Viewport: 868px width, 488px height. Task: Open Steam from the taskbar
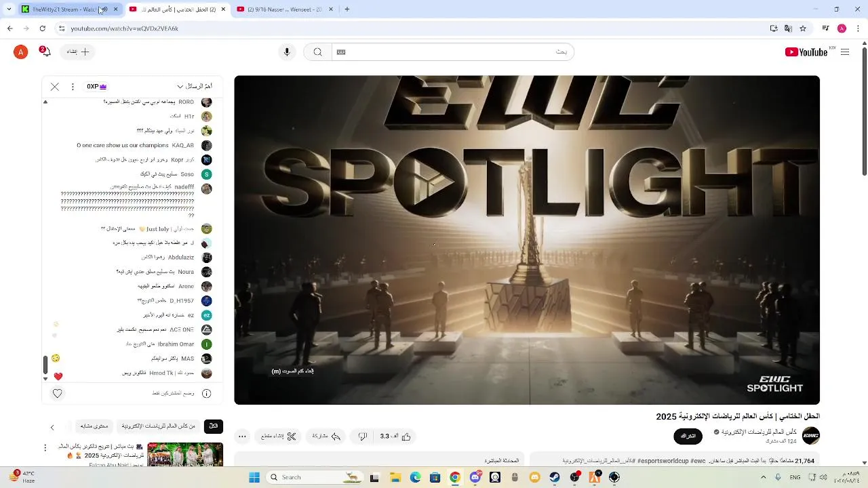point(555,477)
